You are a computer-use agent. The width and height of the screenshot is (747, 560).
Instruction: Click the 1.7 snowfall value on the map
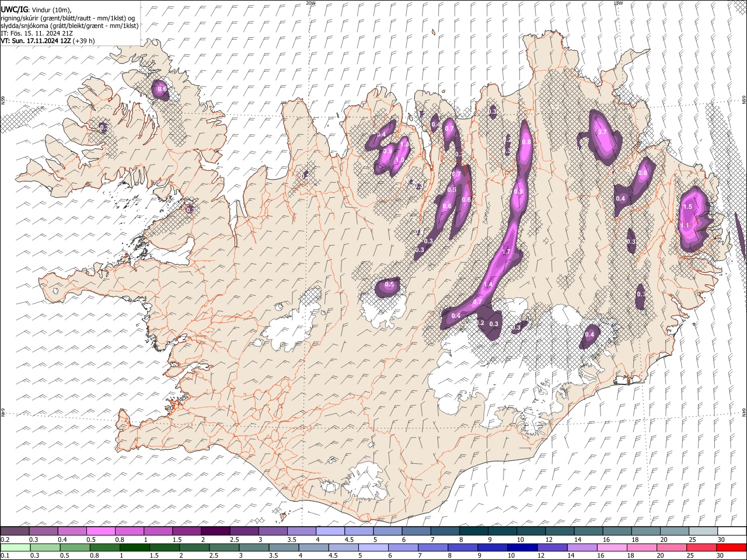pos(506,252)
